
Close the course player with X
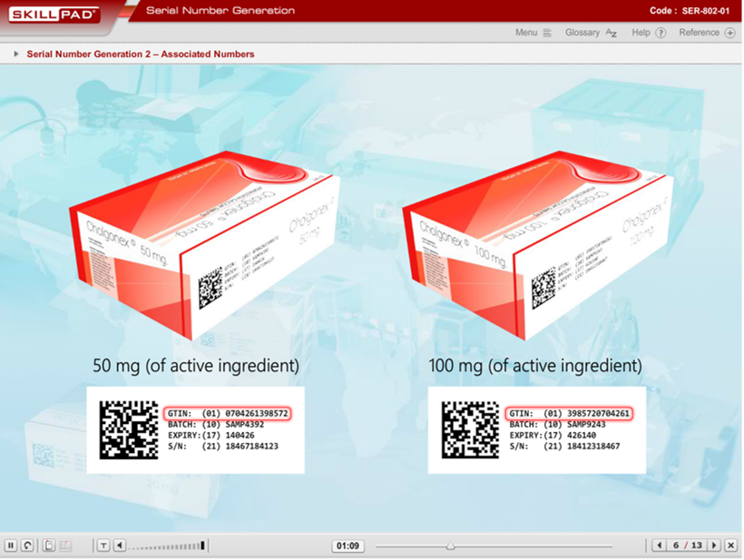click(731, 545)
